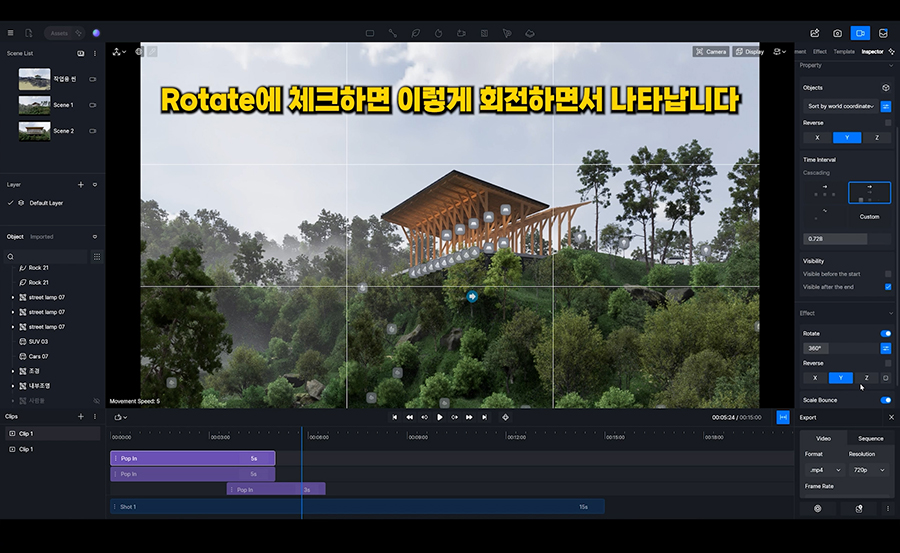
Task: Add a scene with Scene List camera icon
Action: (80, 53)
